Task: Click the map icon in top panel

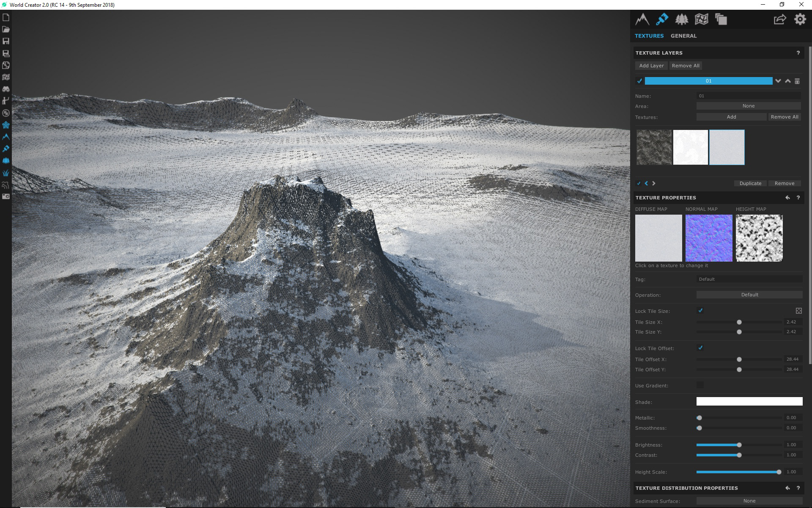Action: pyautogui.click(x=701, y=19)
